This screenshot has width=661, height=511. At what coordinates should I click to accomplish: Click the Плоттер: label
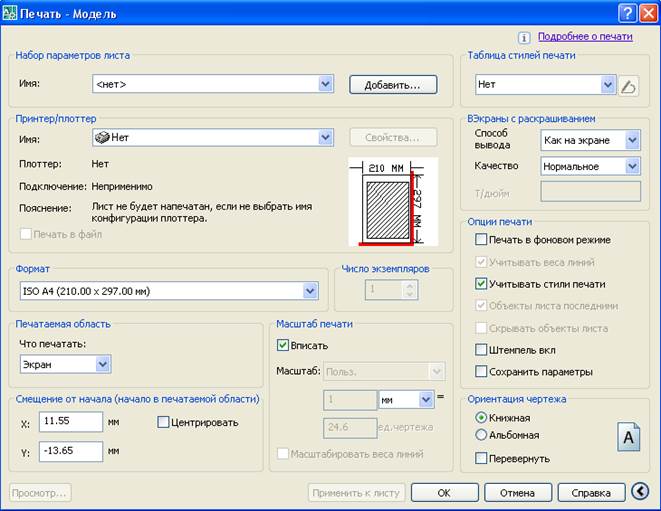click(x=40, y=164)
